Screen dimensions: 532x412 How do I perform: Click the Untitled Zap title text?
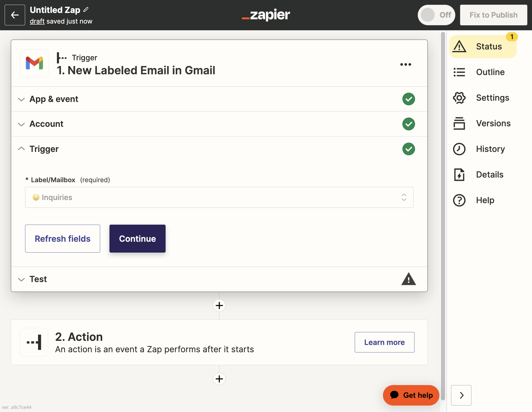tap(55, 10)
